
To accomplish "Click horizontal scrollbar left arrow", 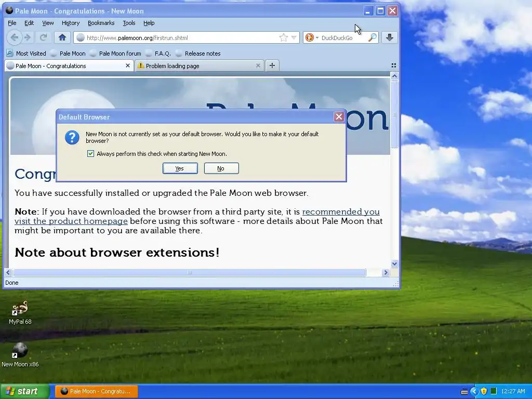I will tap(8, 272).
